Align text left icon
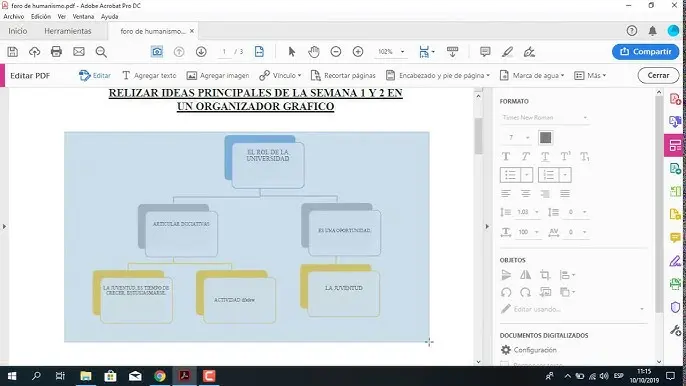The width and height of the screenshot is (686, 386). 506,193
